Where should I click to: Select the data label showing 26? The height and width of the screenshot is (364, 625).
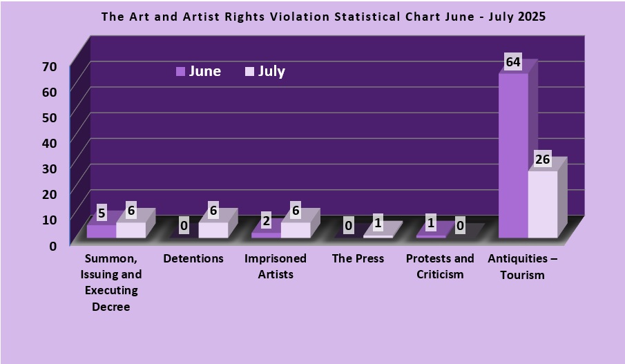pyautogui.click(x=542, y=160)
